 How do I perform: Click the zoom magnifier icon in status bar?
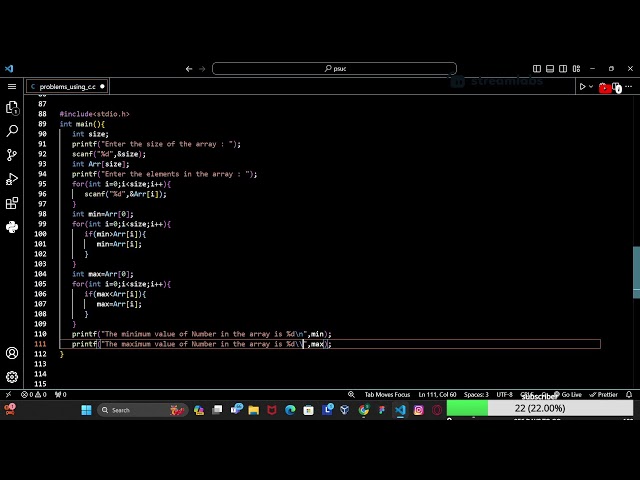[x=351, y=394]
